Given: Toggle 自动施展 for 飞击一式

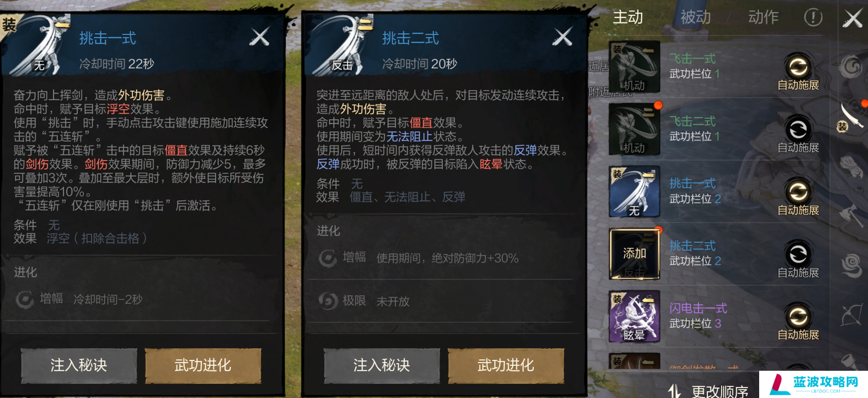Looking at the screenshot, I should click(798, 71).
